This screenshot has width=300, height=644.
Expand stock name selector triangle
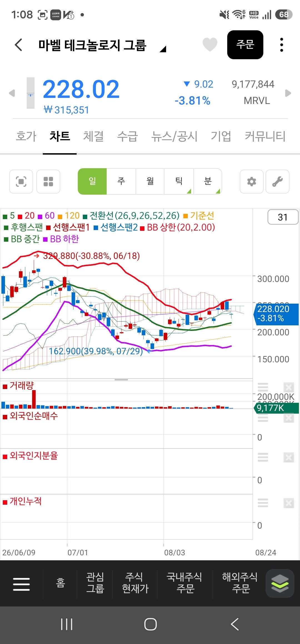(163, 49)
